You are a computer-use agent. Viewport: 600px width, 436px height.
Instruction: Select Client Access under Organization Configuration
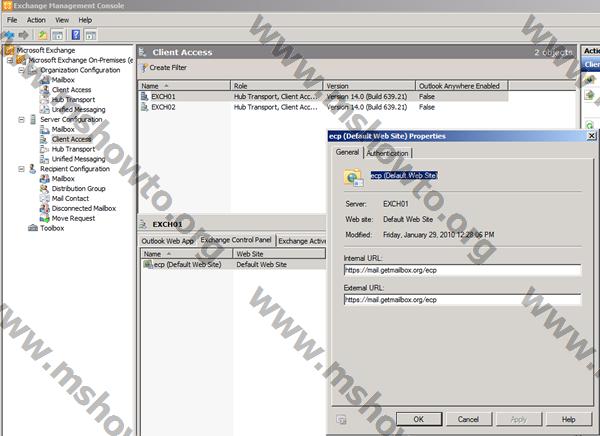point(72,90)
